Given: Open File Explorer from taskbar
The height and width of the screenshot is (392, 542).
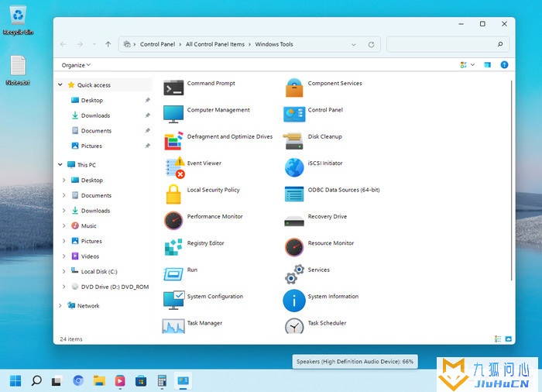Looking at the screenshot, I should pos(99,380).
